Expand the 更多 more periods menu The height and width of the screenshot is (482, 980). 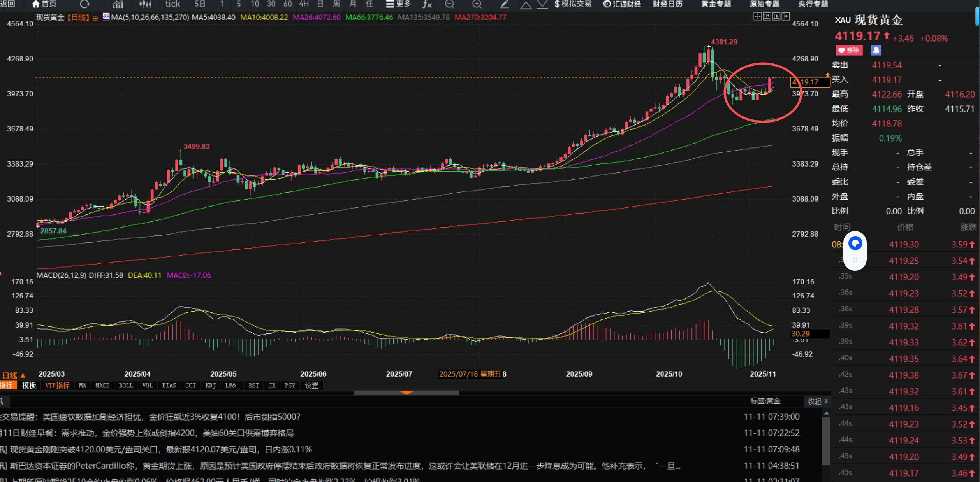(x=398, y=4)
